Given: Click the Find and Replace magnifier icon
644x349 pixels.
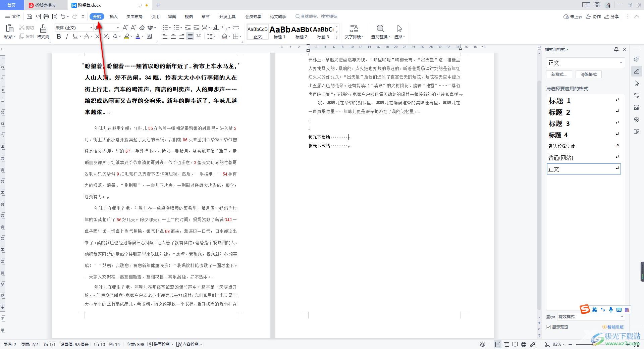Looking at the screenshot, I should 380,29.
